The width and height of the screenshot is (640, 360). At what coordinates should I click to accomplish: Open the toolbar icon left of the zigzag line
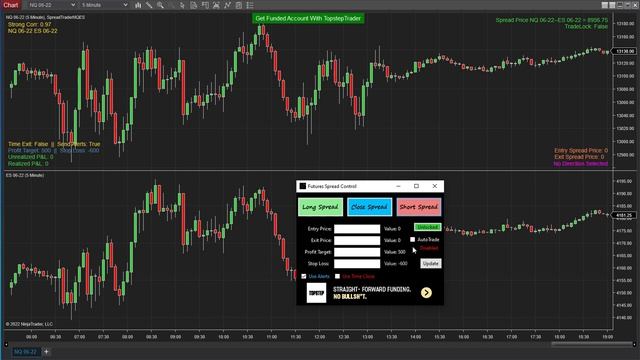216,5
